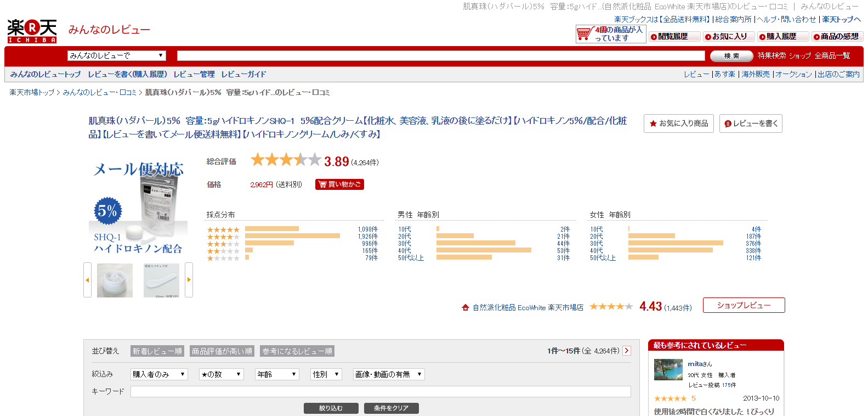
Task: Click the みんなのレビュー・口コミ breadcrumb link
Action: 99,92
